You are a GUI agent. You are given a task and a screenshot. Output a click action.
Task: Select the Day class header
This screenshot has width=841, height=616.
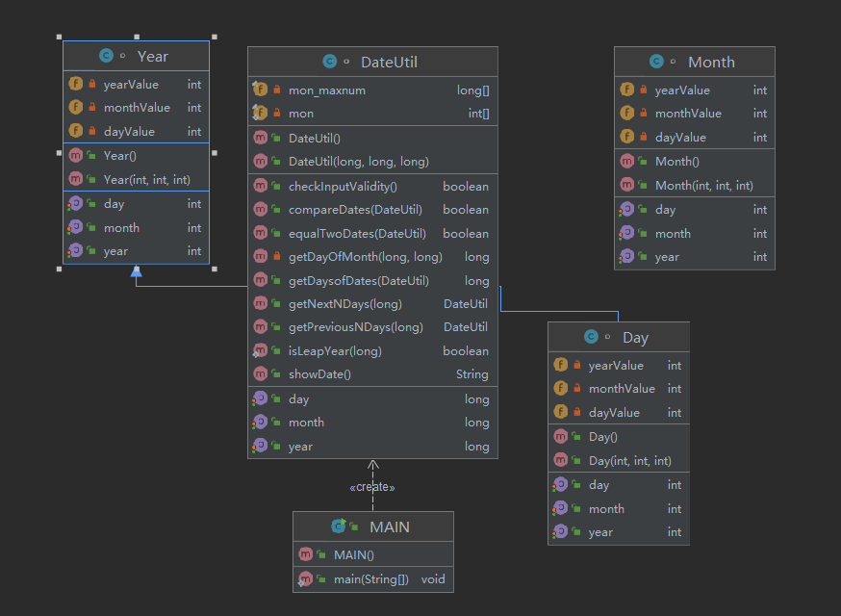coord(619,337)
